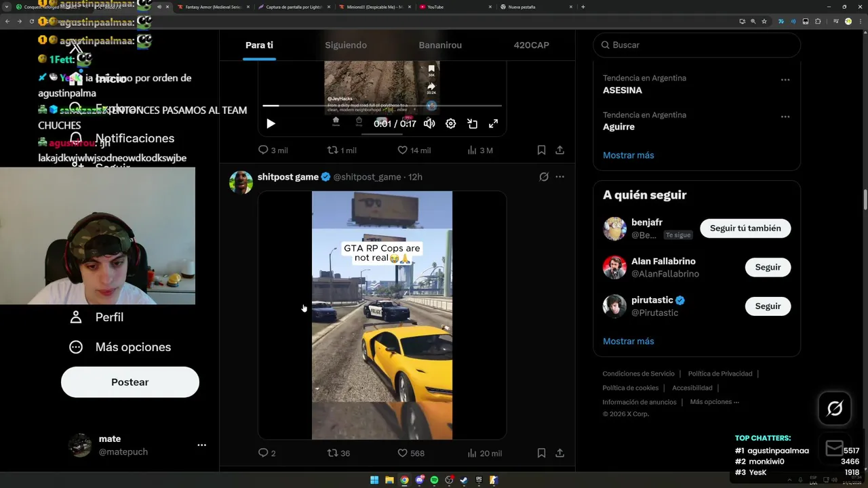Open Información de anuncios link
The width and height of the screenshot is (868, 488).
(639, 402)
